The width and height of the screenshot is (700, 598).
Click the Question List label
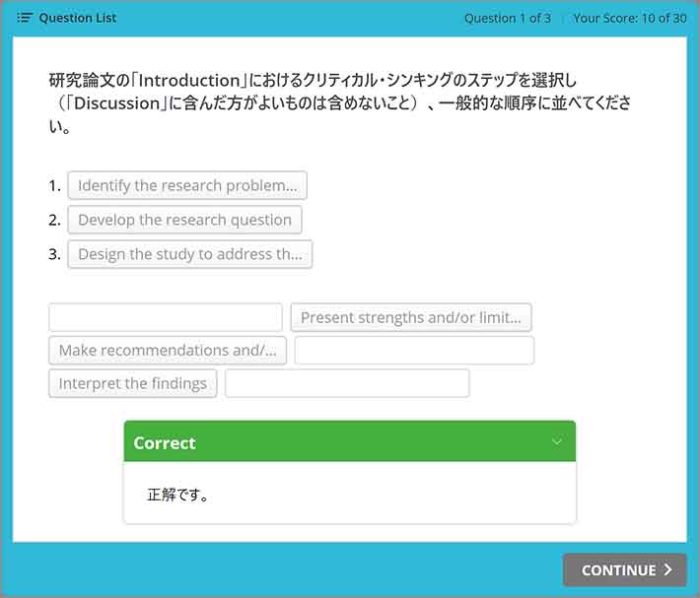tap(78, 18)
